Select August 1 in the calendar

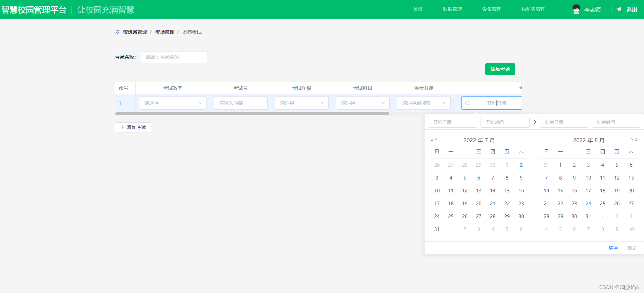(560, 165)
